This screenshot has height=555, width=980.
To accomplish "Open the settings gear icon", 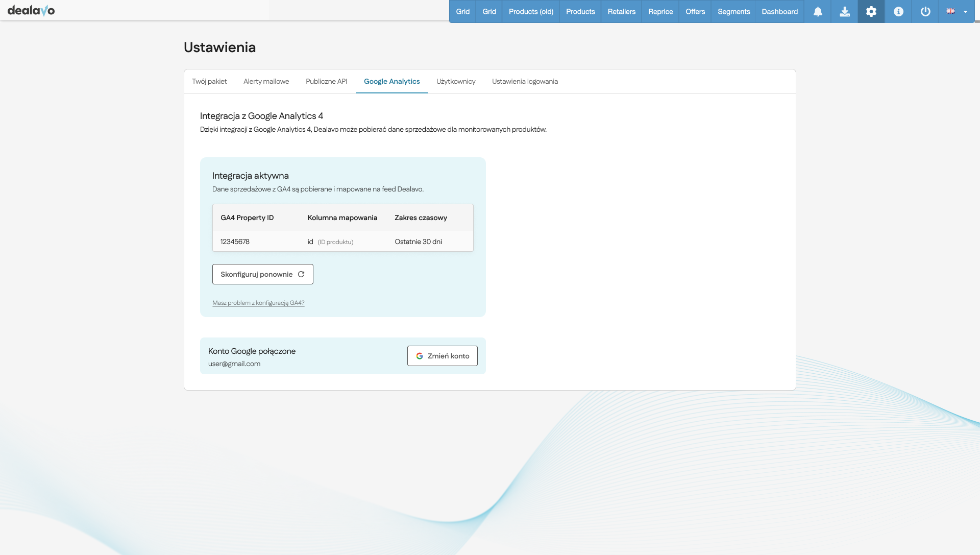I will (871, 12).
